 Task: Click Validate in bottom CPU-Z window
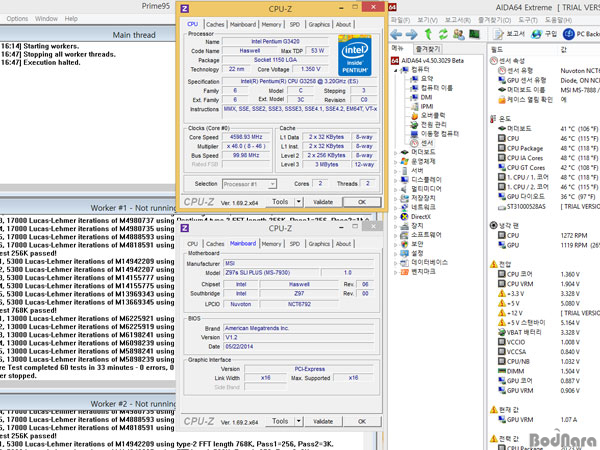click(x=323, y=421)
